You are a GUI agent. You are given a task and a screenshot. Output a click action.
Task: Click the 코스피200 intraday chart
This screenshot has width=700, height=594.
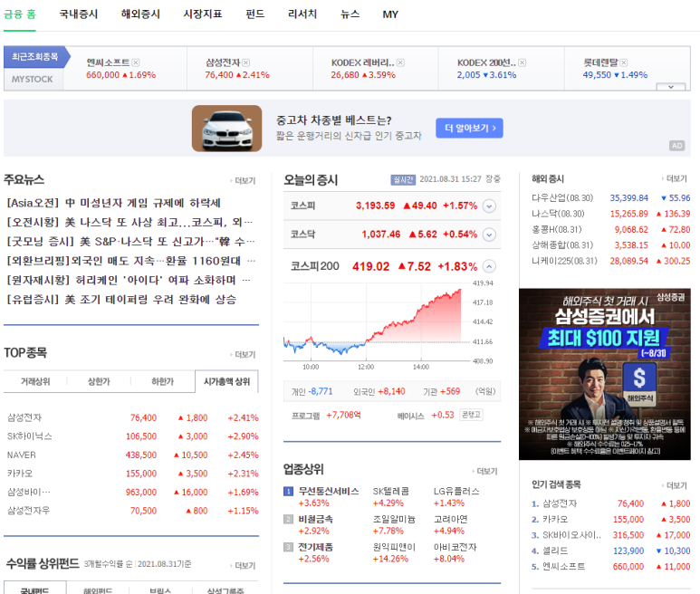coord(378,322)
